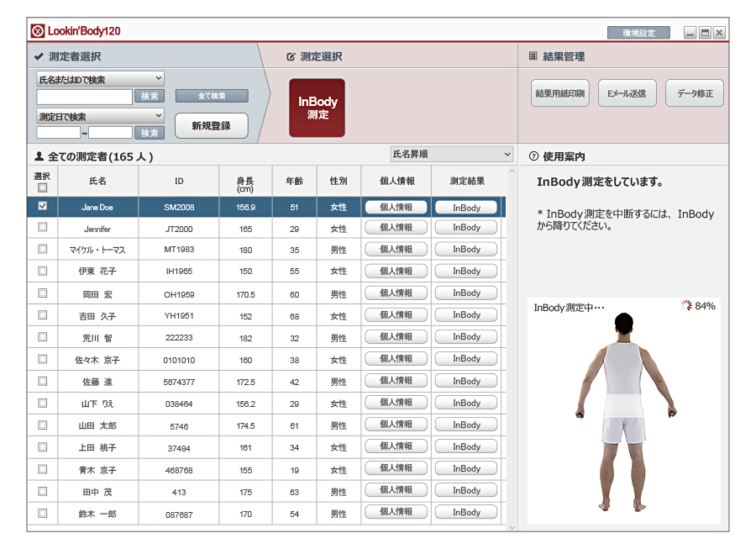
Task: Select the checkbox for 吉田 久子
Action: coord(43,315)
